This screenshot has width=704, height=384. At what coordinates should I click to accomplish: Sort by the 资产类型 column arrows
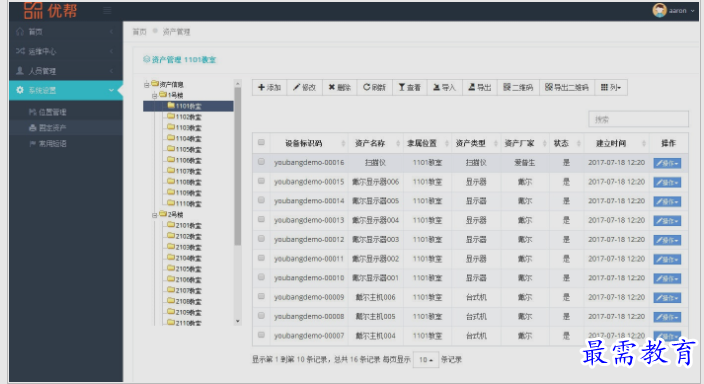pyautogui.click(x=496, y=143)
